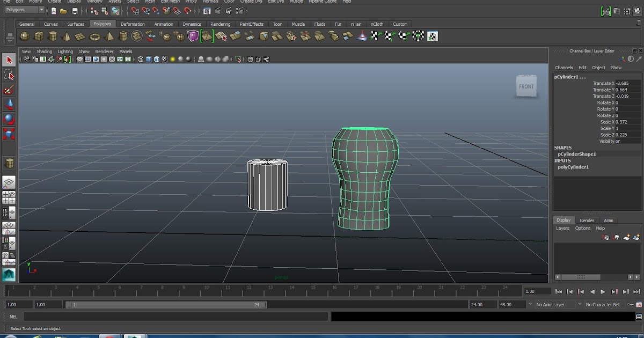Open the No Character Set dropdown
The width and height of the screenshot is (644, 338).
point(604,304)
